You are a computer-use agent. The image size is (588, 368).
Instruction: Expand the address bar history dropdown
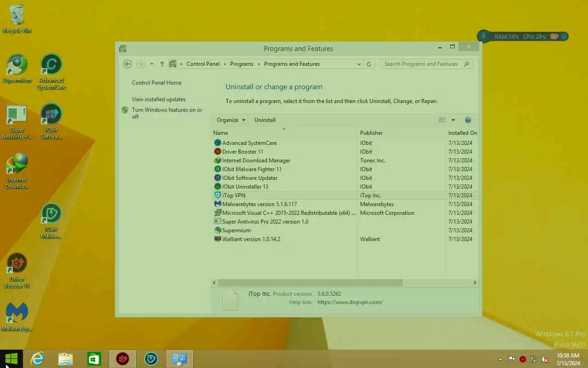[x=359, y=64]
